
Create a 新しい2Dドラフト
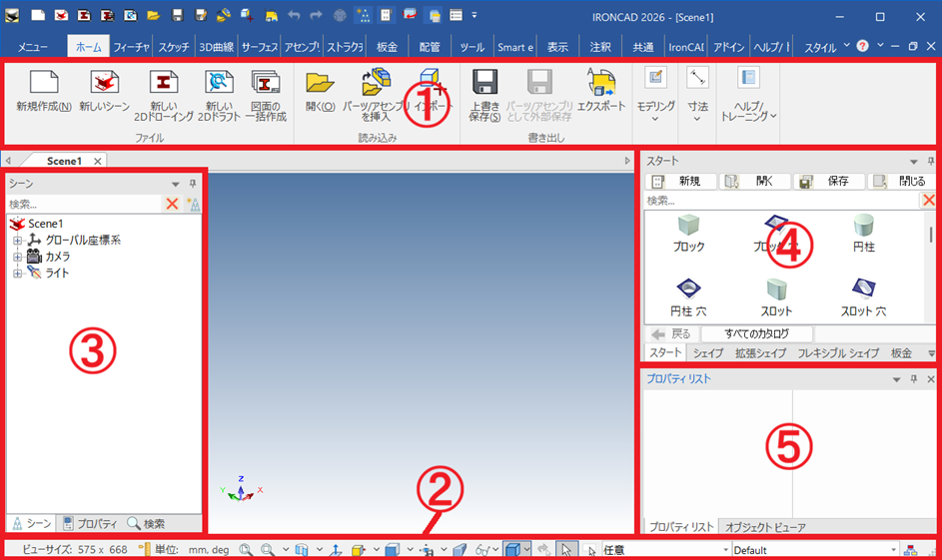220,82
